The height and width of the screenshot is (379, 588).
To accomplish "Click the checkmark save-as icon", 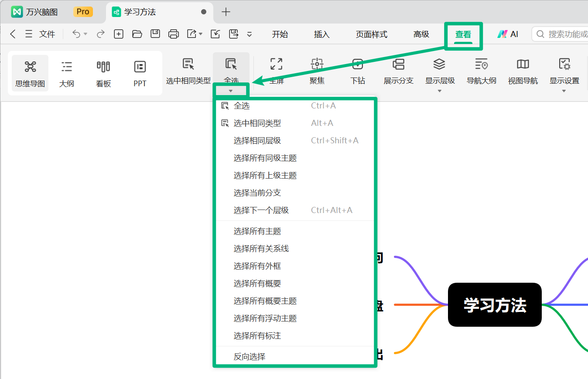I will pyautogui.click(x=215, y=34).
